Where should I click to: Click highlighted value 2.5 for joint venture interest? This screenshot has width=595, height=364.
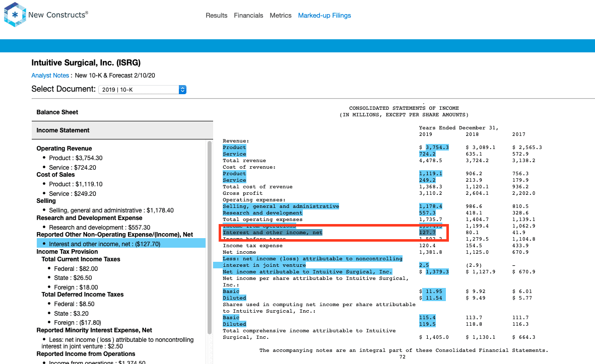[x=424, y=265]
